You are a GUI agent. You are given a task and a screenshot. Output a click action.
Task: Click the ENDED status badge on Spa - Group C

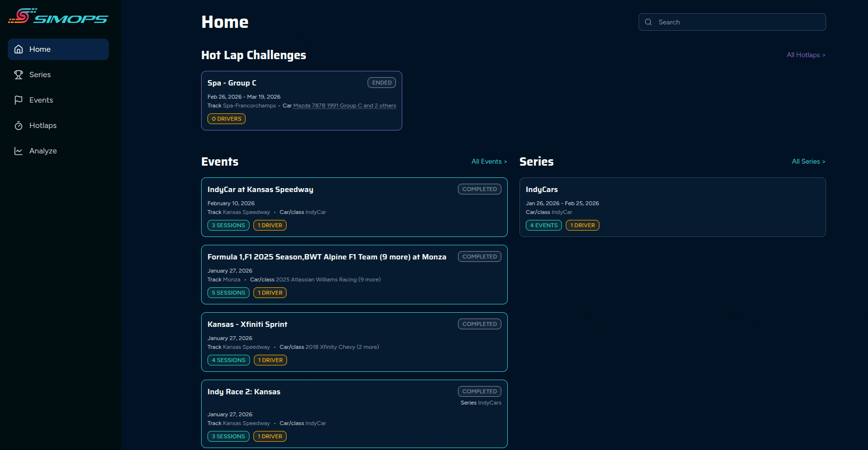382,83
